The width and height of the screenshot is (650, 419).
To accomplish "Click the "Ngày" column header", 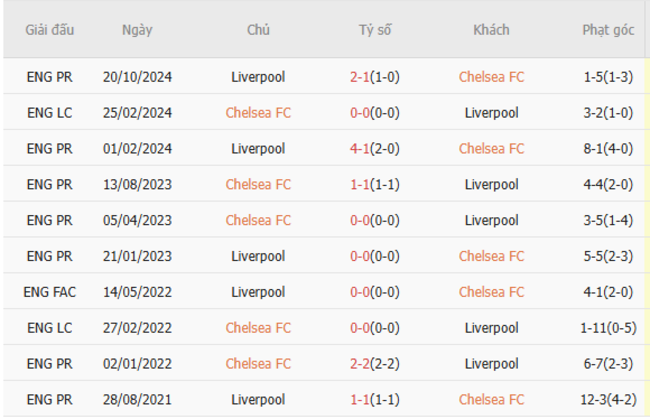I will [137, 30].
